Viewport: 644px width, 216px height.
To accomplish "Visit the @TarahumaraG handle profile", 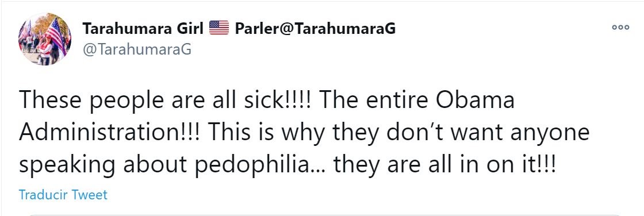I will 137,49.
